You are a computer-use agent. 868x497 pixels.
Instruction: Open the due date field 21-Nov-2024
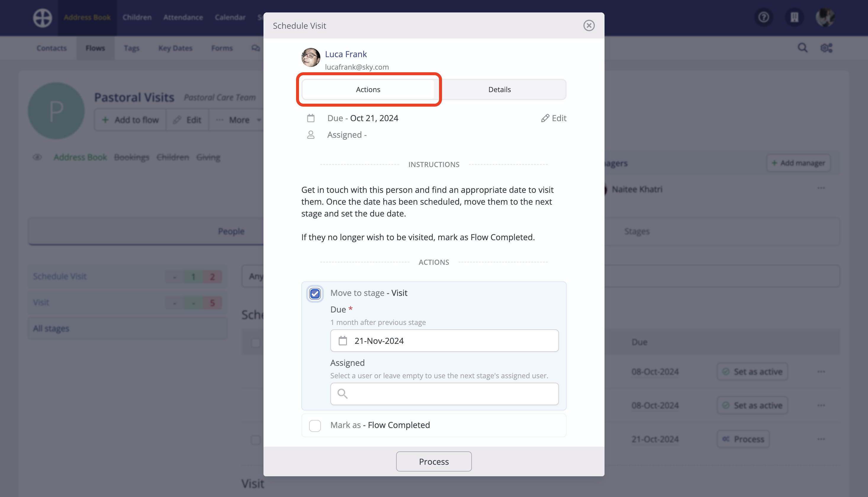[x=444, y=341]
